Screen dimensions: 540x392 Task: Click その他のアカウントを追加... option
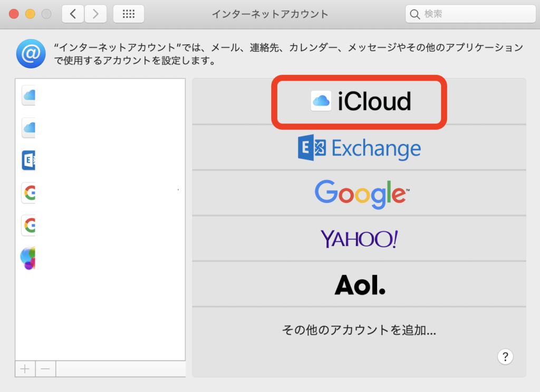(x=359, y=330)
